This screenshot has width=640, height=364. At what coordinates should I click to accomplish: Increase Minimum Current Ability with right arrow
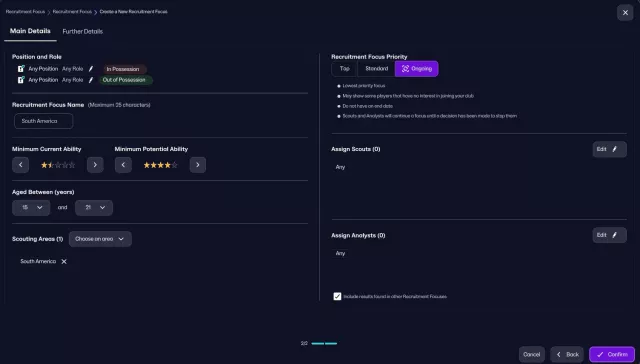point(95,165)
